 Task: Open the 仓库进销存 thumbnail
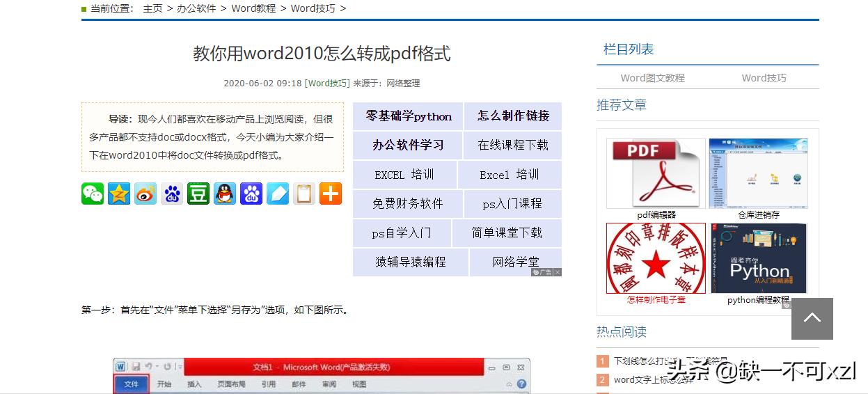(x=758, y=173)
